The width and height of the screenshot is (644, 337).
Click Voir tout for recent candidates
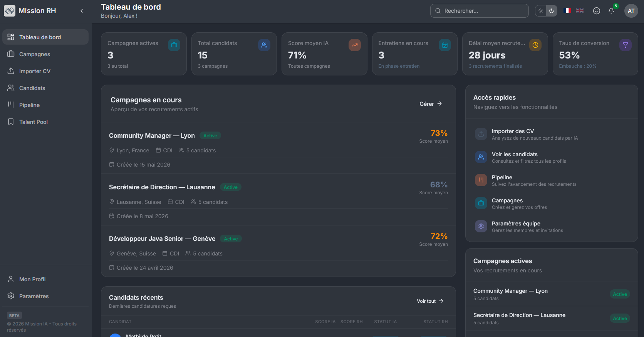tap(430, 301)
